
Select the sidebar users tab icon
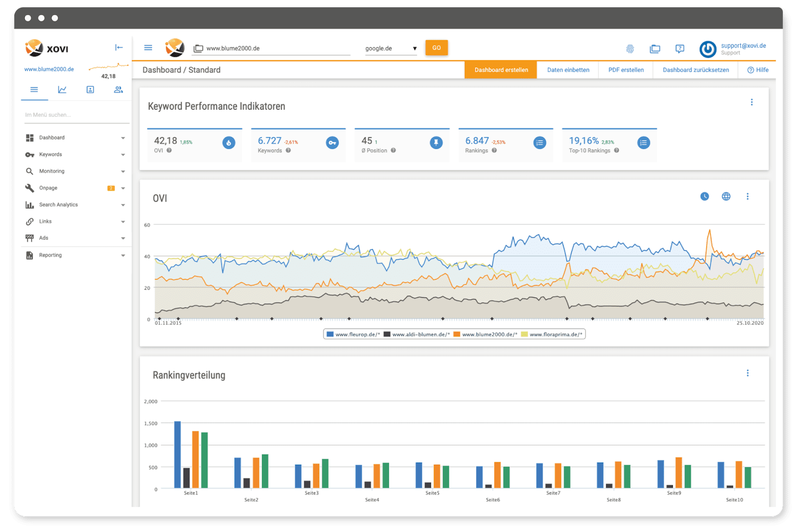[118, 90]
